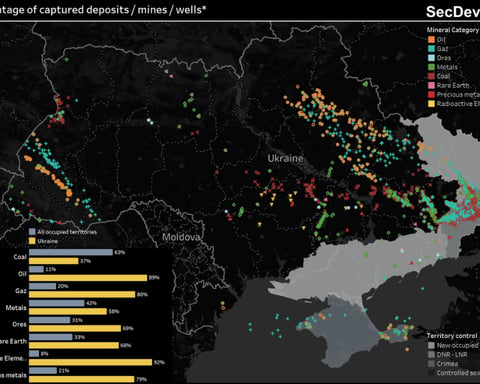This screenshot has width=480, height=384.
Task: Click the Controlled sea legend swatch
Action: tap(431, 373)
